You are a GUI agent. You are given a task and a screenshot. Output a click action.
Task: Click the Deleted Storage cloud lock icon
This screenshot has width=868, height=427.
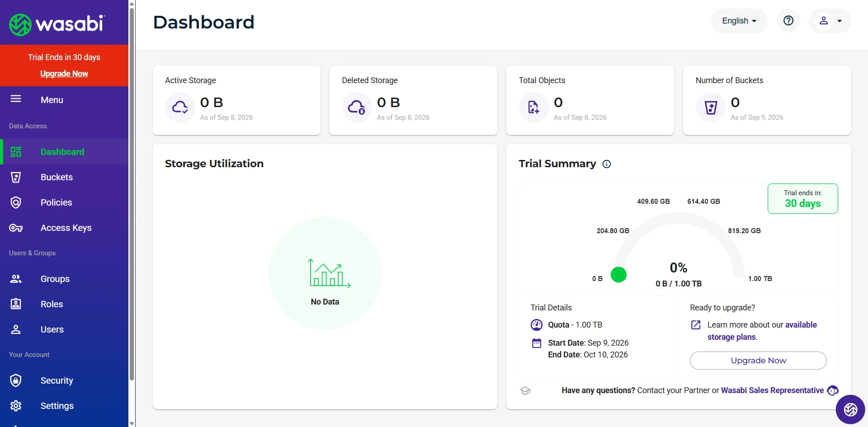coord(357,108)
